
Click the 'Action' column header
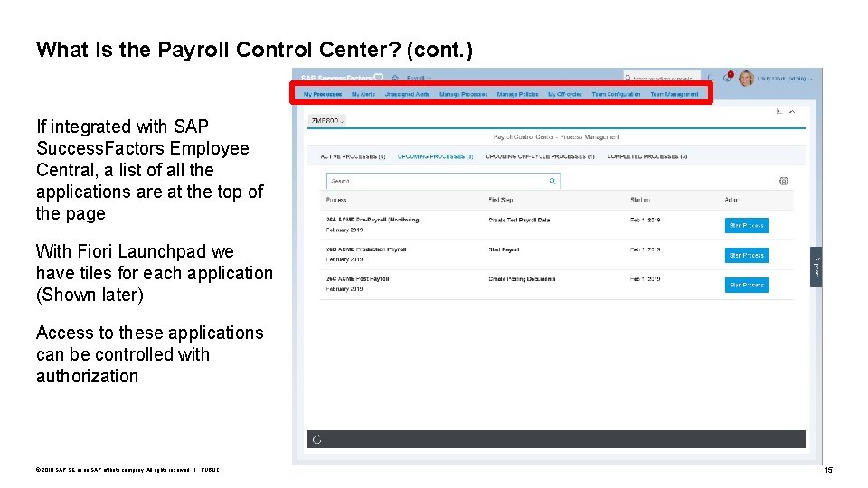tap(731, 200)
